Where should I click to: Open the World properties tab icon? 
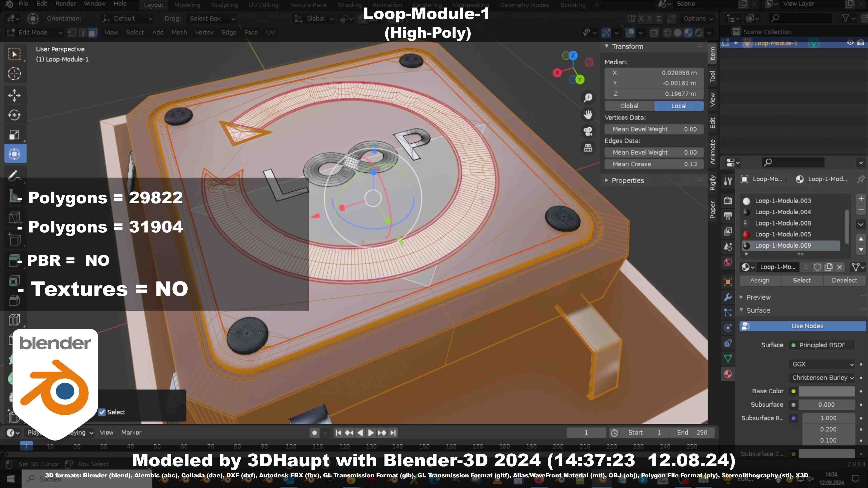(728, 262)
